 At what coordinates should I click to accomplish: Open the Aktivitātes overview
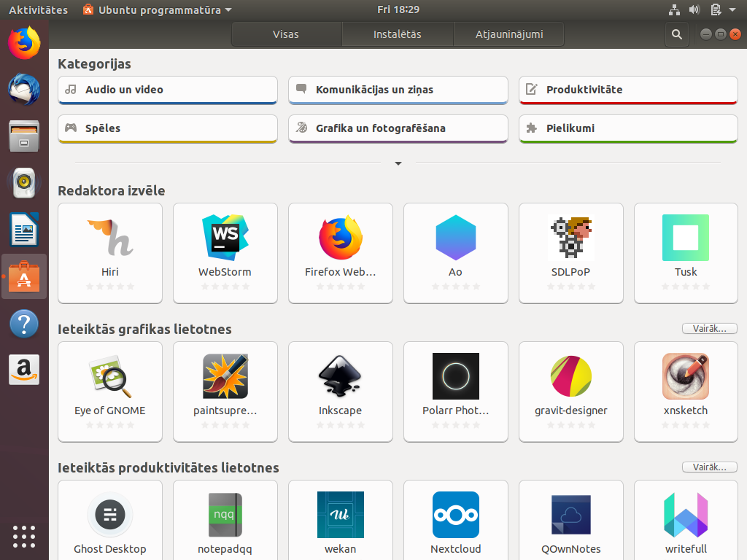(x=38, y=9)
